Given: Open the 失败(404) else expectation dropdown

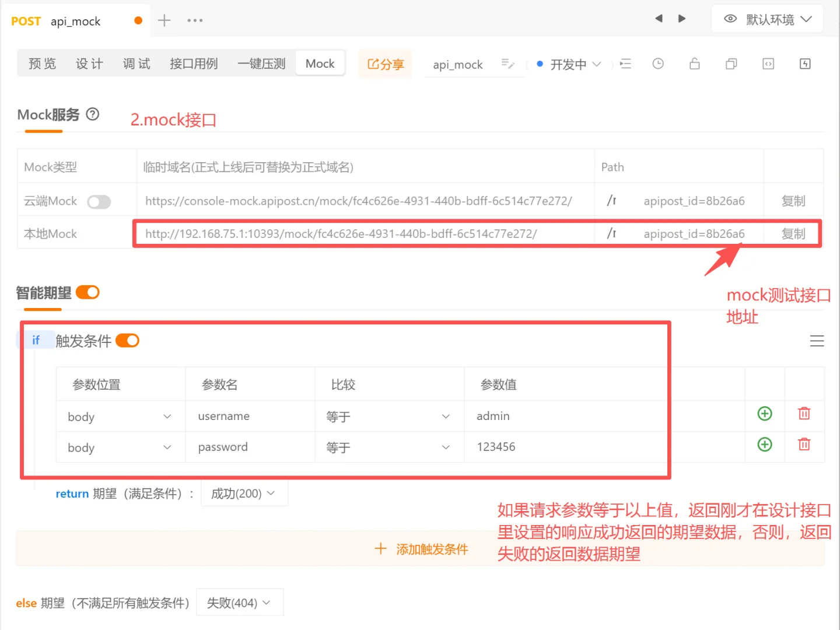Looking at the screenshot, I should tap(239, 602).
